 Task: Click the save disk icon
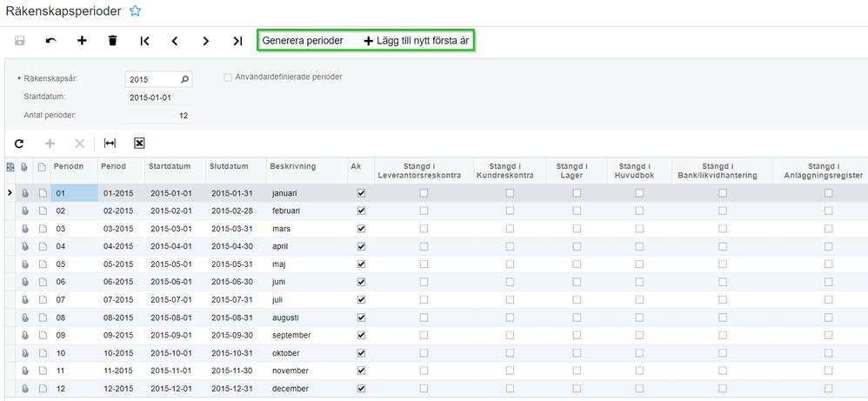coord(19,40)
